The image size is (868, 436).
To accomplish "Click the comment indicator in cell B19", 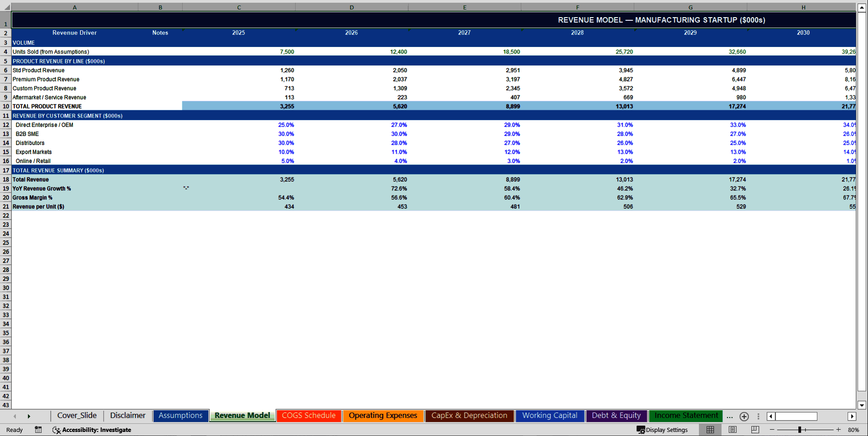I will (x=186, y=187).
